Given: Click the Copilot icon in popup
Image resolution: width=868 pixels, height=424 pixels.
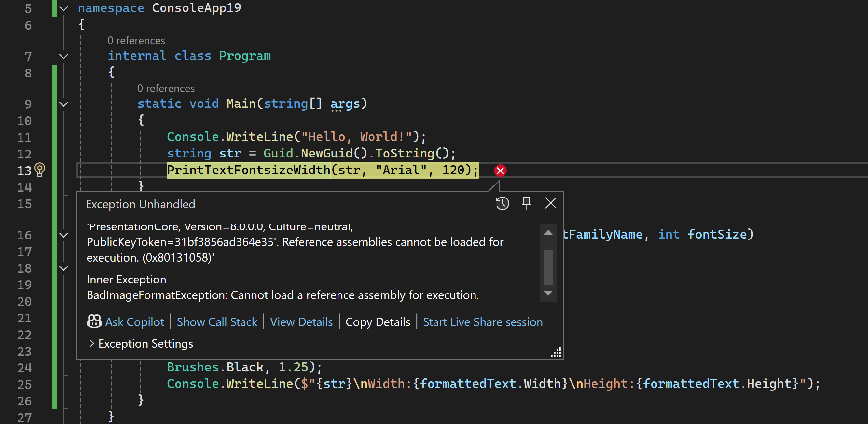Looking at the screenshot, I should 94,321.
